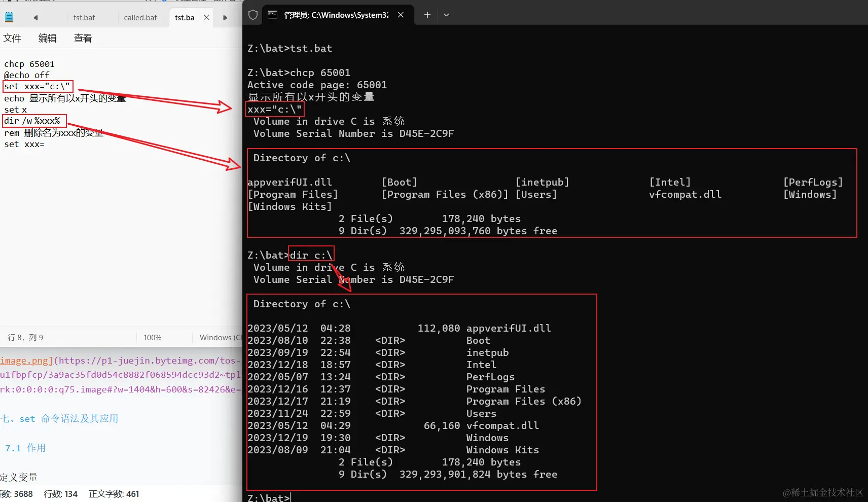Image resolution: width=868 pixels, height=502 pixels.
Task: Click '[Program Files (x86)]' in the wide listing
Action: point(445,194)
